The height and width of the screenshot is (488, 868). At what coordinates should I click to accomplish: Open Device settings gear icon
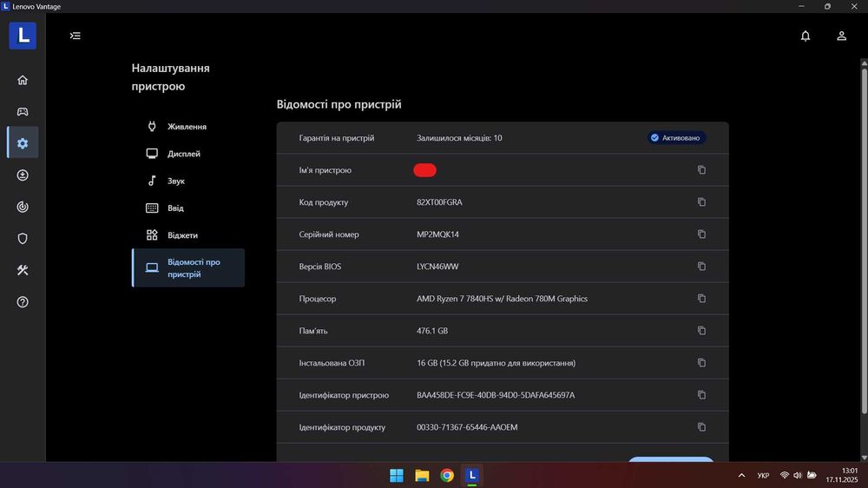(x=23, y=143)
